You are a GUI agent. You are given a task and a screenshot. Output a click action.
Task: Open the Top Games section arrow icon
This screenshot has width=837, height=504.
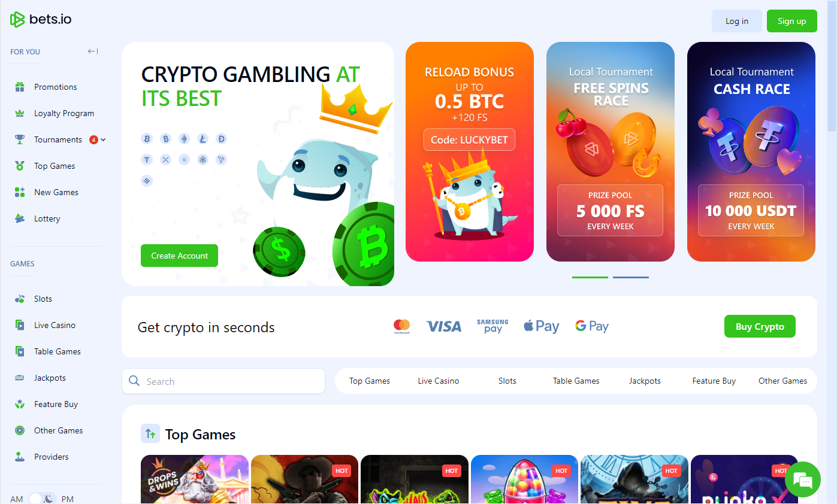click(150, 434)
